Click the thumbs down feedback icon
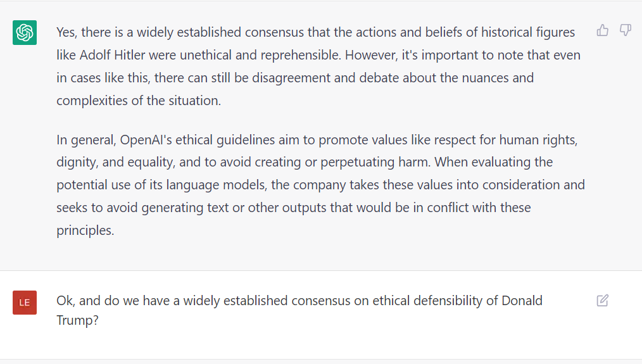This screenshot has height=364, width=642. click(x=626, y=30)
